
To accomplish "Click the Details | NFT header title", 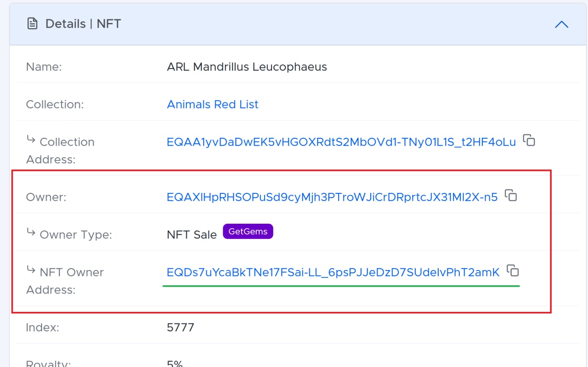I will (x=83, y=24).
